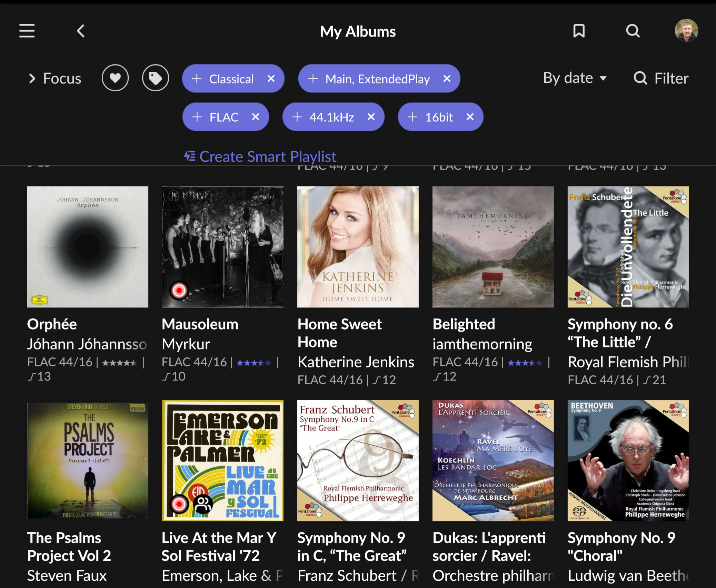This screenshot has height=588, width=716.
Task: Toggle the plus icon on 44.1kHz chip
Action: click(297, 117)
